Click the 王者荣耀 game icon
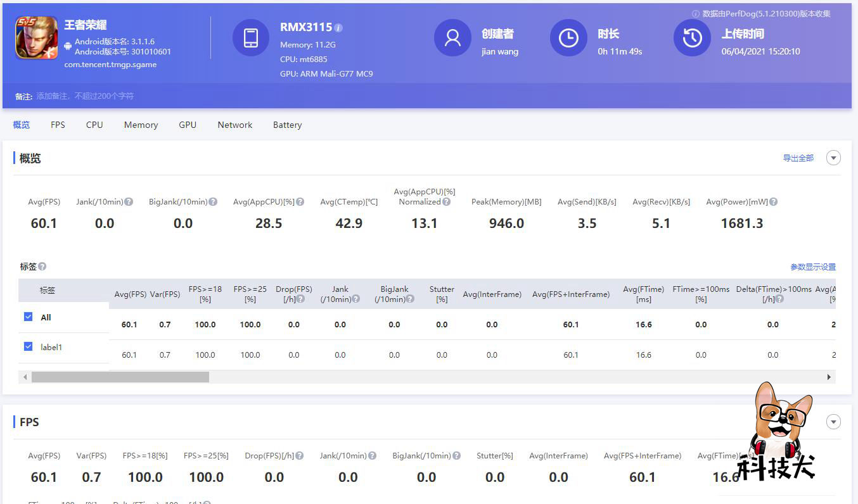Viewport: 858px width, 504px height. (x=36, y=37)
